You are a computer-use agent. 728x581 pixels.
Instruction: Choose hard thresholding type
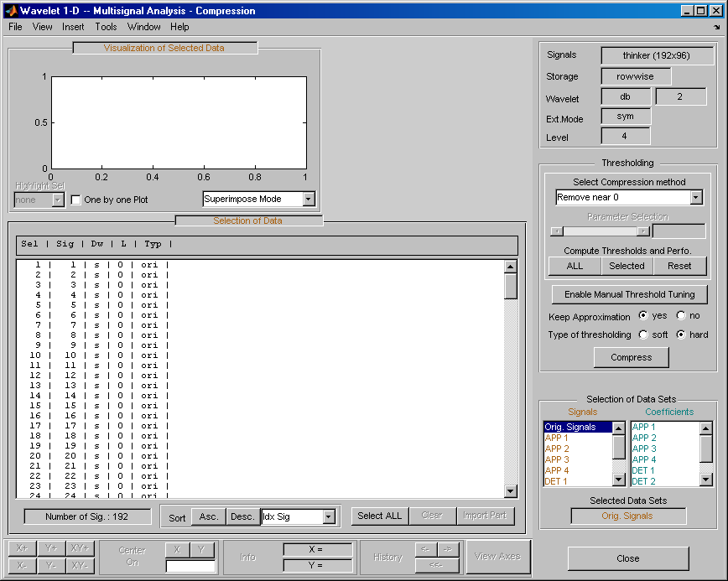[681, 335]
